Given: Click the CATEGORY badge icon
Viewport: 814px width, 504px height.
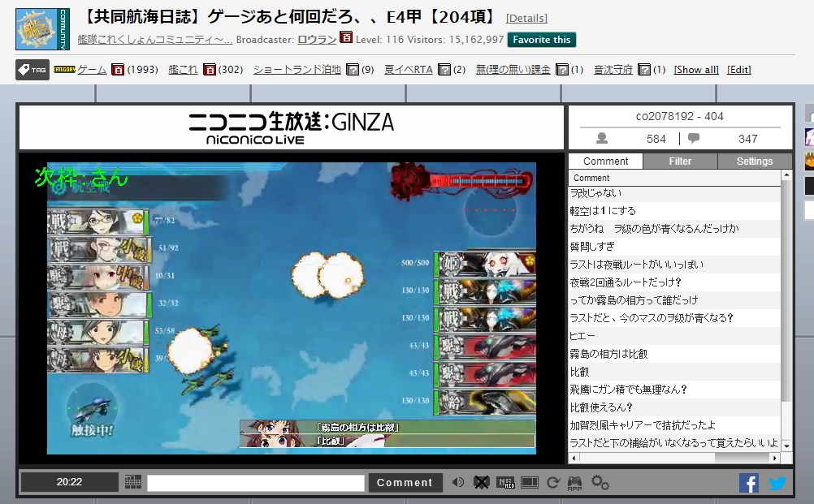Looking at the screenshot, I should (64, 70).
